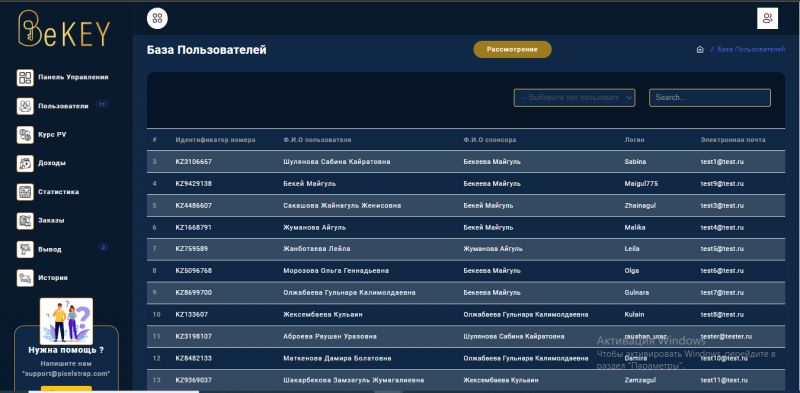The height and width of the screenshot is (393, 800).
Task: Click email test6@test.ru
Action: pyautogui.click(x=722, y=271)
